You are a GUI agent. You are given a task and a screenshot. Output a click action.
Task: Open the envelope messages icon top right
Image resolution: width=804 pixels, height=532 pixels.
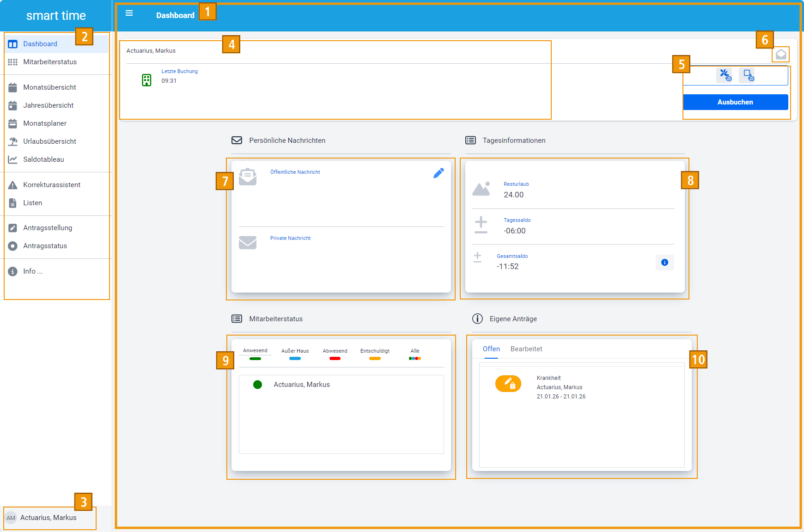click(x=780, y=54)
